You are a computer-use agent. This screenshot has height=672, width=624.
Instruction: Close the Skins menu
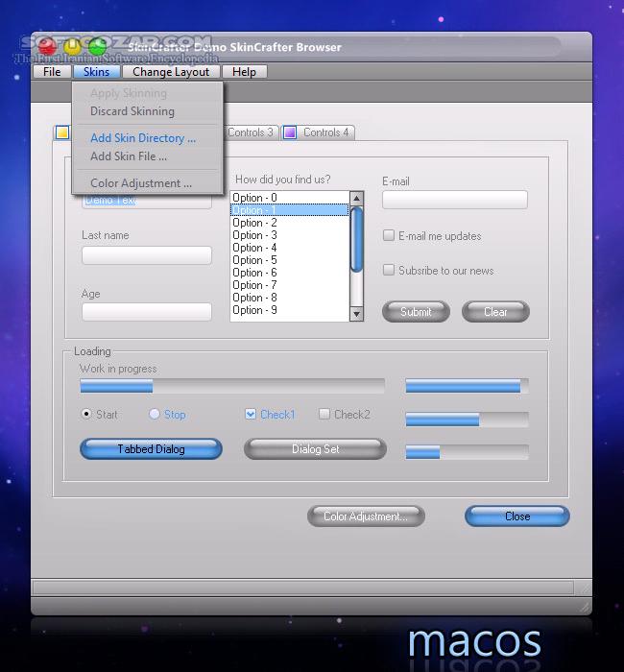point(96,72)
